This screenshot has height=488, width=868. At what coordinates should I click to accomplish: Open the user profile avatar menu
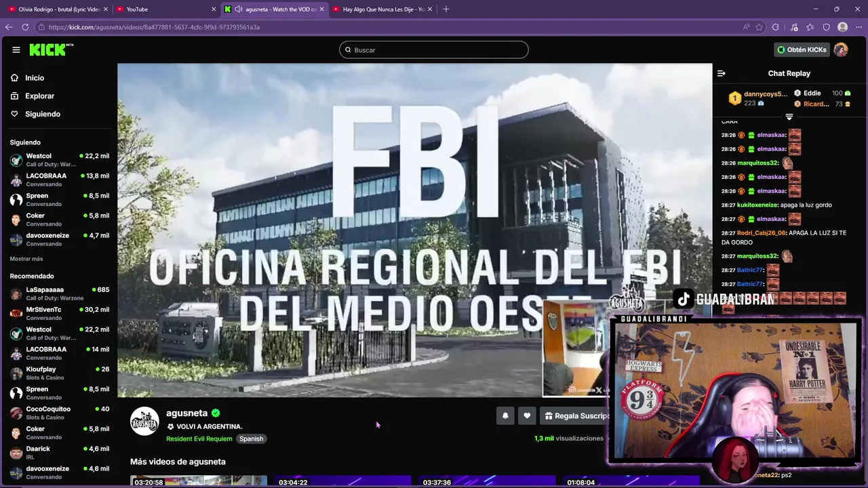(x=841, y=49)
